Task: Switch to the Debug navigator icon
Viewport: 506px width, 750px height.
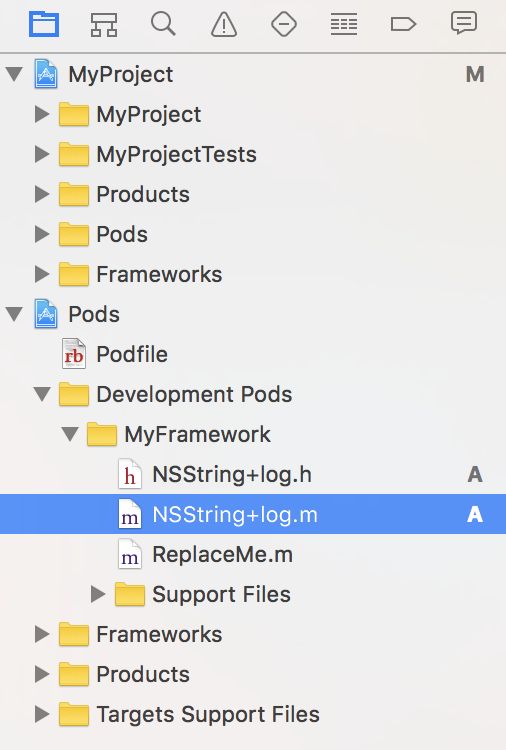Action: 344,24
